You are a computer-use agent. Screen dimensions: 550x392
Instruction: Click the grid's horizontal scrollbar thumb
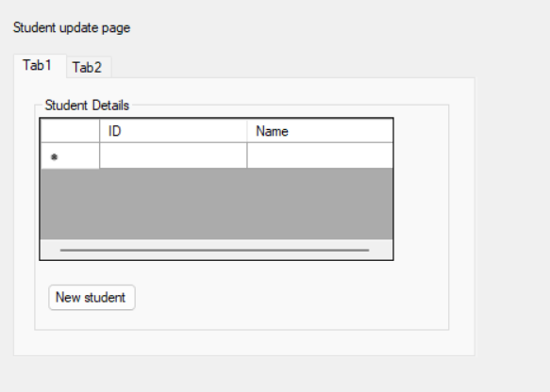pos(215,250)
